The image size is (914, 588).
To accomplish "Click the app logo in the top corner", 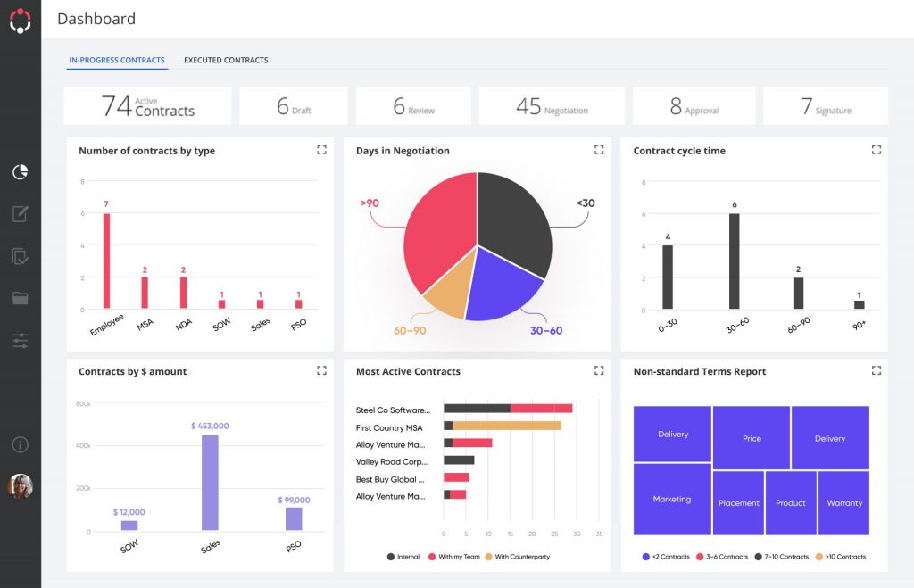I will pos(21,21).
